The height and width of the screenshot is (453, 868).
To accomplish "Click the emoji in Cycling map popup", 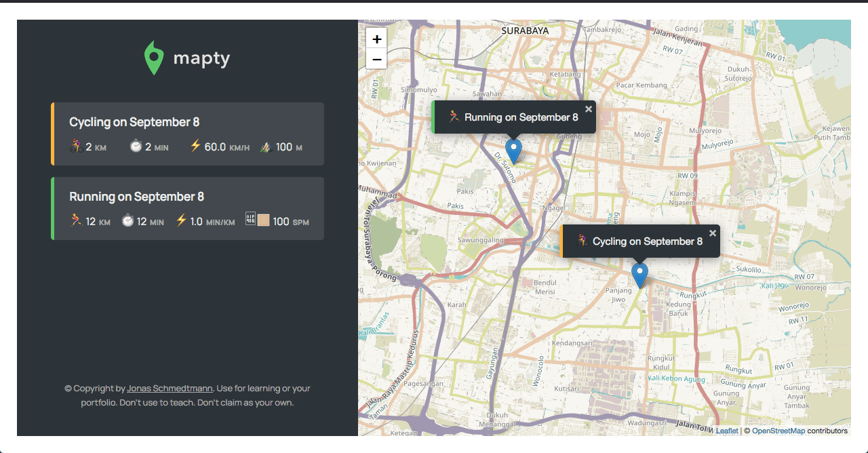I will click(x=583, y=241).
